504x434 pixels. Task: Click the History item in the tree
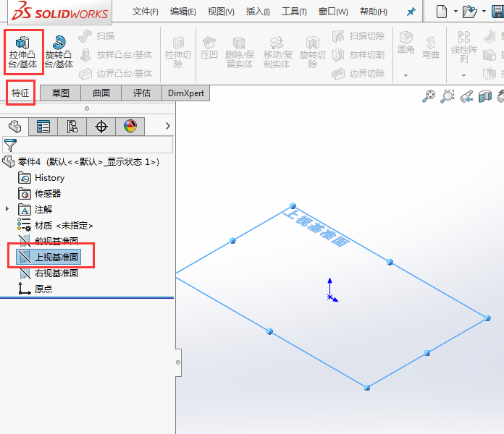point(49,177)
